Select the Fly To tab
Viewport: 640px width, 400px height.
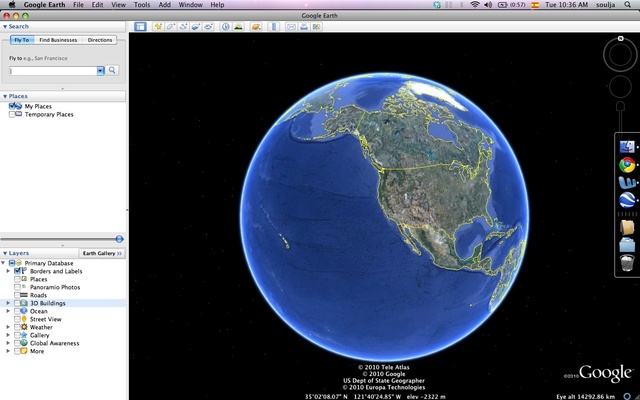tap(22, 40)
